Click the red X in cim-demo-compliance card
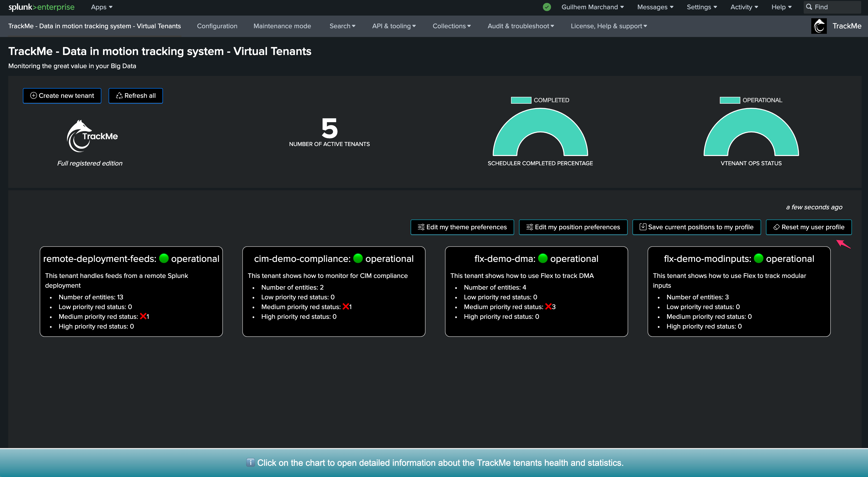Image resolution: width=868 pixels, height=477 pixels. [x=346, y=306]
